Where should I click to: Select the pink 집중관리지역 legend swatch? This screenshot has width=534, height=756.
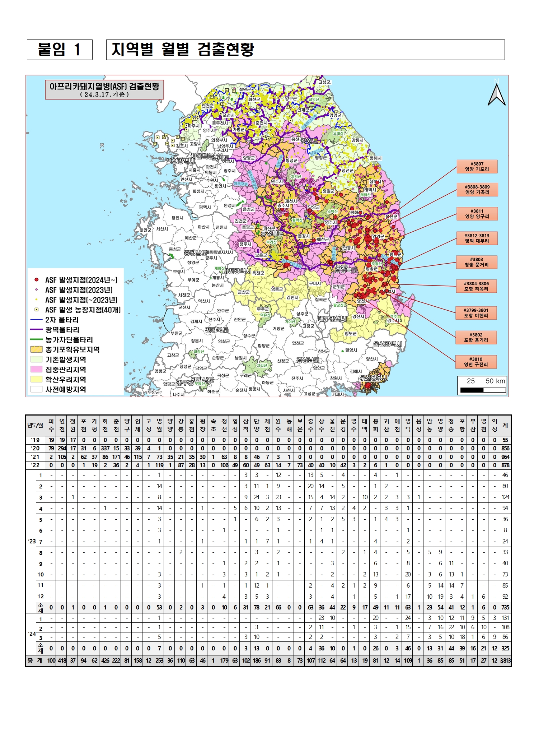(x=37, y=369)
